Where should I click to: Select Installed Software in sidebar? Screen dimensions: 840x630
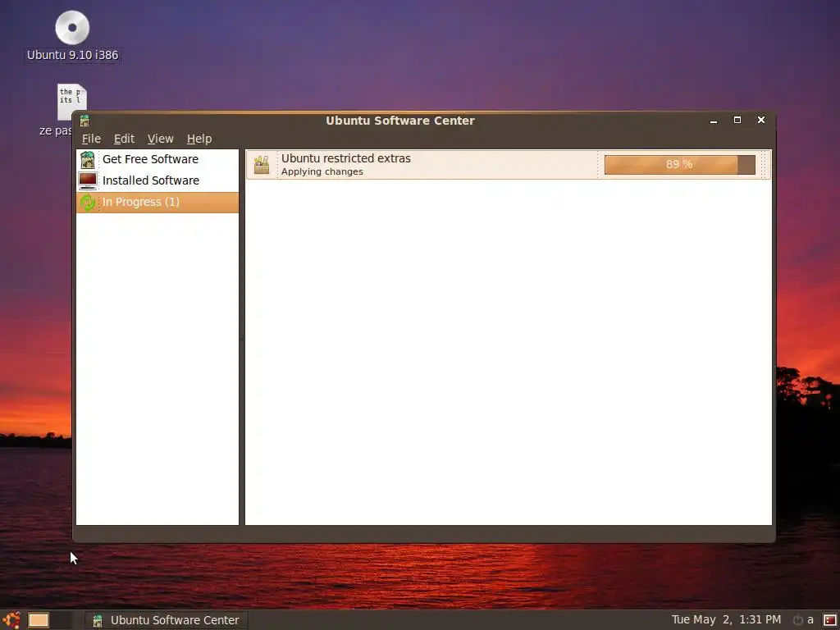pyautogui.click(x=157, y=181)
